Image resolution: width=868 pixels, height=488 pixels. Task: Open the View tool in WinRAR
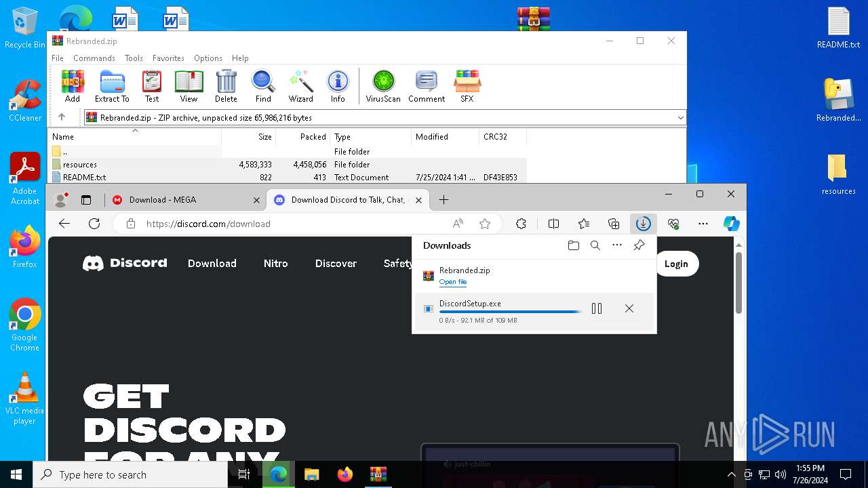[x=189, y=86]
